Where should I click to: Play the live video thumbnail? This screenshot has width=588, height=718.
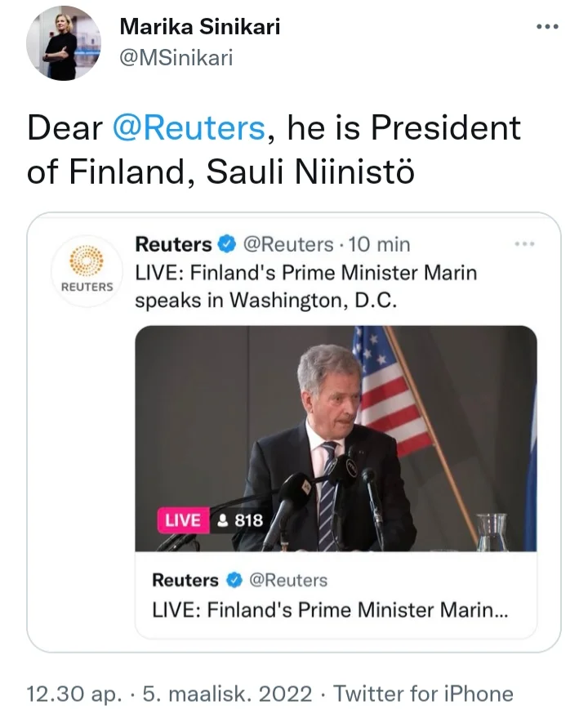tap(336, 437)
